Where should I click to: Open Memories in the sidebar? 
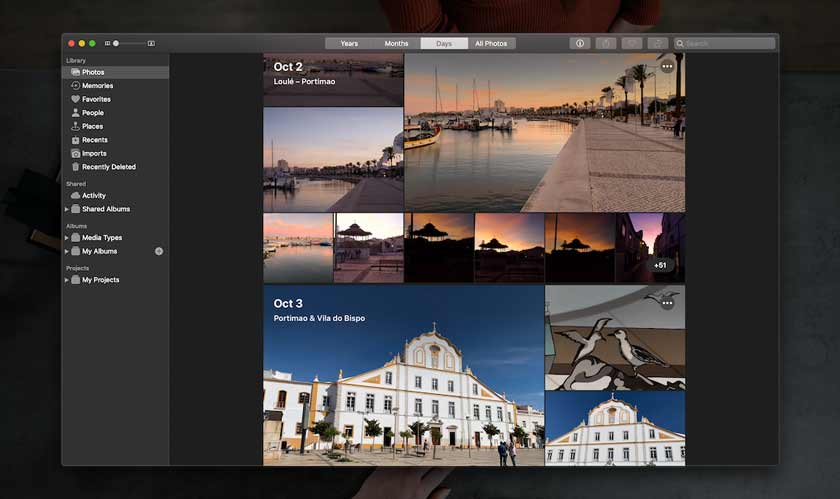point(96,86)
